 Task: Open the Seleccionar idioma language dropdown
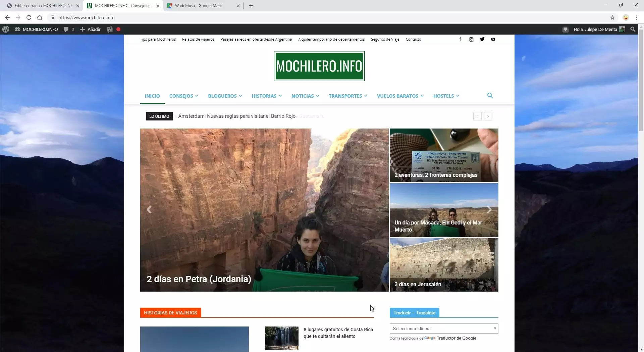(x=444, y=329)
